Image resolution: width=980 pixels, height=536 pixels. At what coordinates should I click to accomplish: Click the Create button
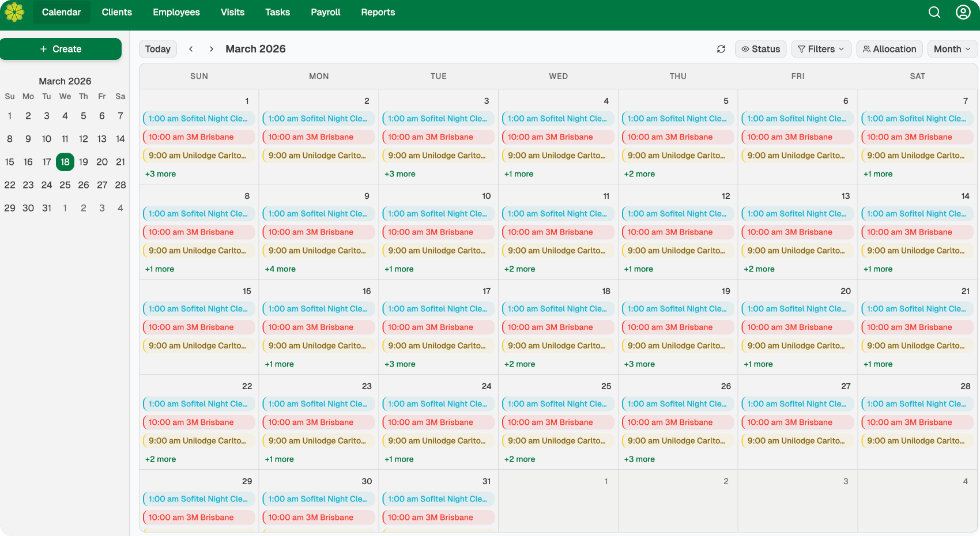(61, 49)
